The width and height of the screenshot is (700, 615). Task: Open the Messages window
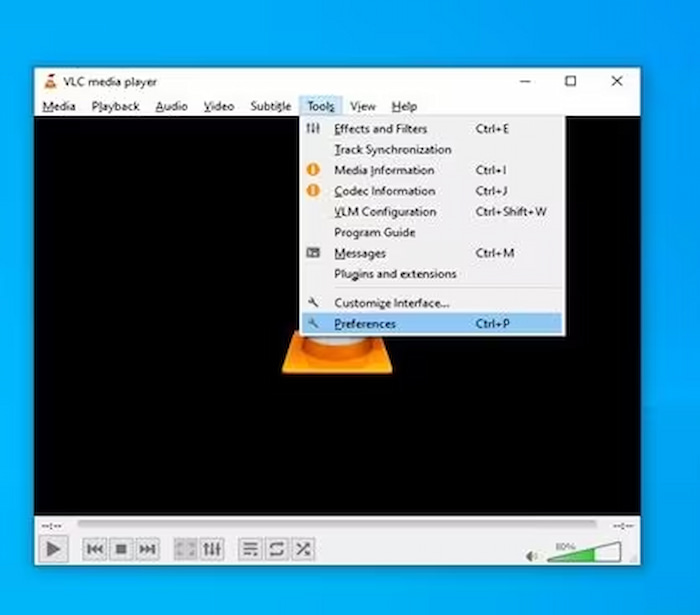(x=432, y=253)
